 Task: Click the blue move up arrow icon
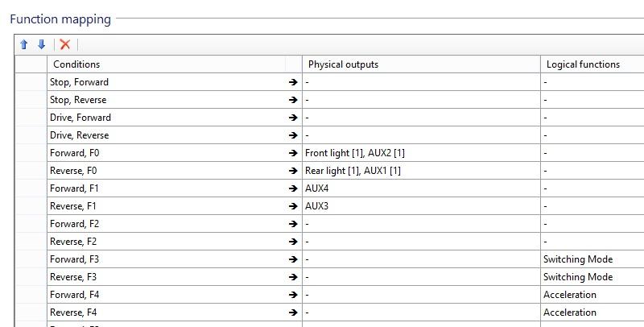pos(24,44)
